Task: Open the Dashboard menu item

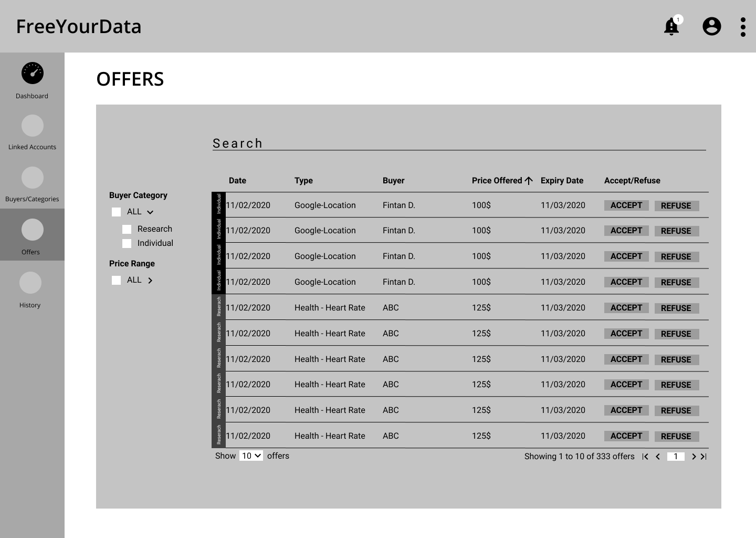Action: tap(32, 96)
